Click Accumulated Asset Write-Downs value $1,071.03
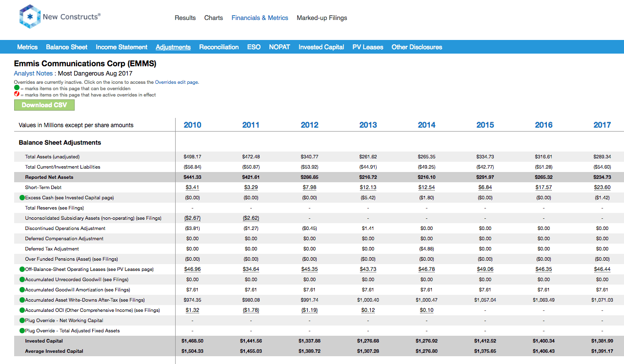Image resolution: width=624 pixels, height=364 pixels. coord(602,300)
